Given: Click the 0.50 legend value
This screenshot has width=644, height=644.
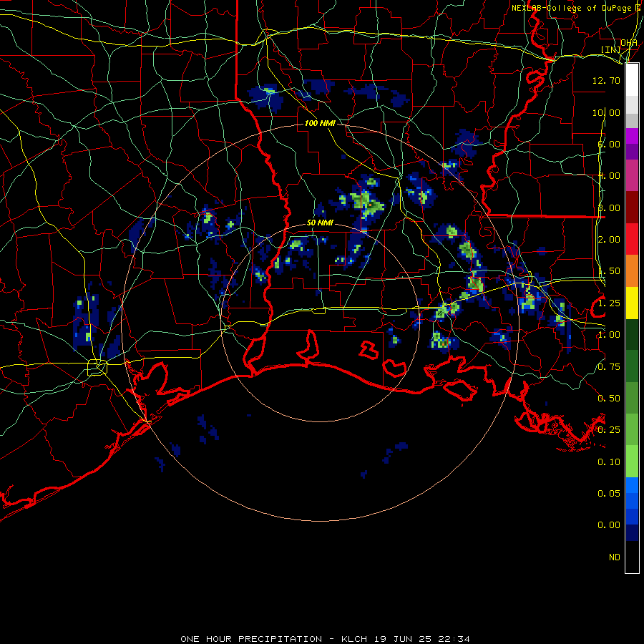Looking at the screenshot, I should click(x=609, y=399).
